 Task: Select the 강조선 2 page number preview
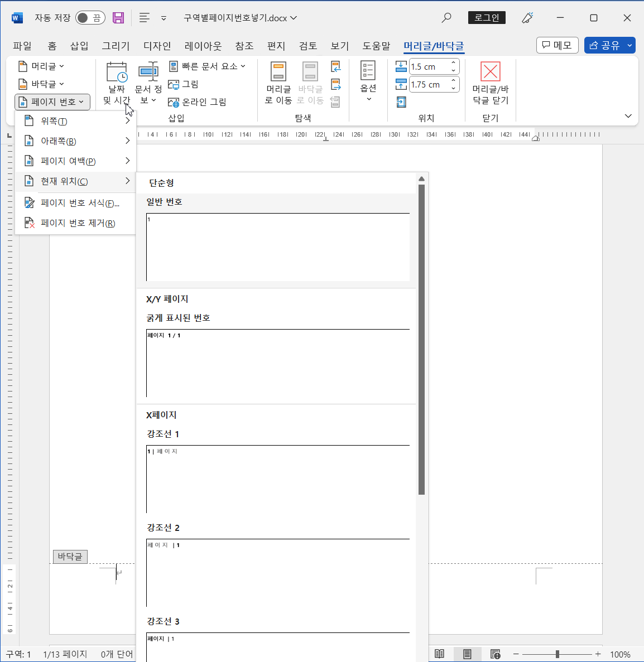pyautogui.click(x=277, y=573)
